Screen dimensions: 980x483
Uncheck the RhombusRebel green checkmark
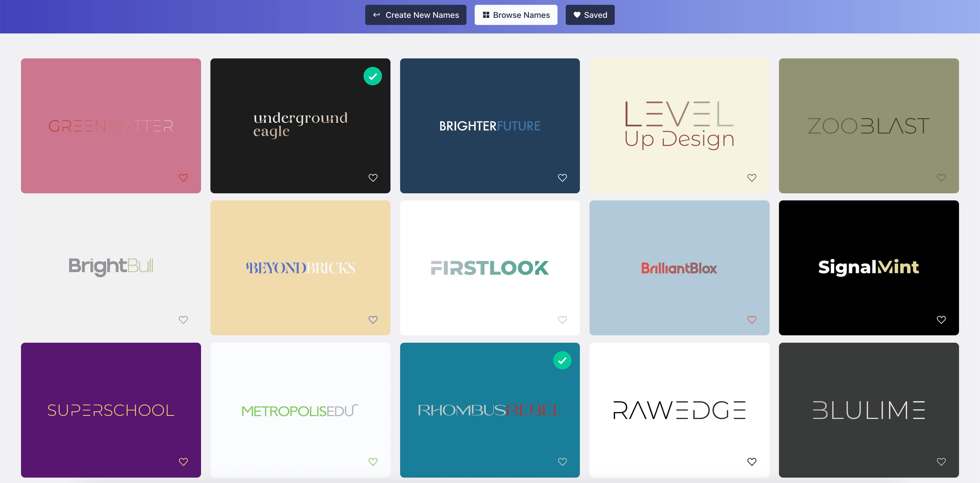[562, 360]
